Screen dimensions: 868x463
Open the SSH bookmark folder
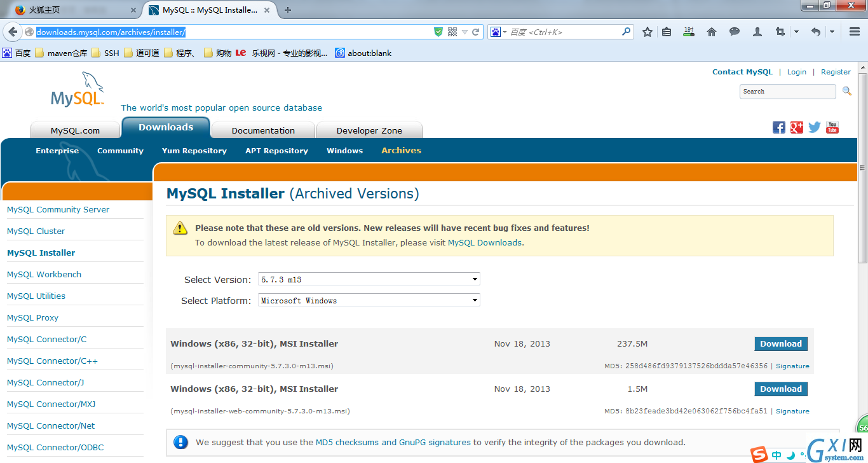(x=105, y=53)
